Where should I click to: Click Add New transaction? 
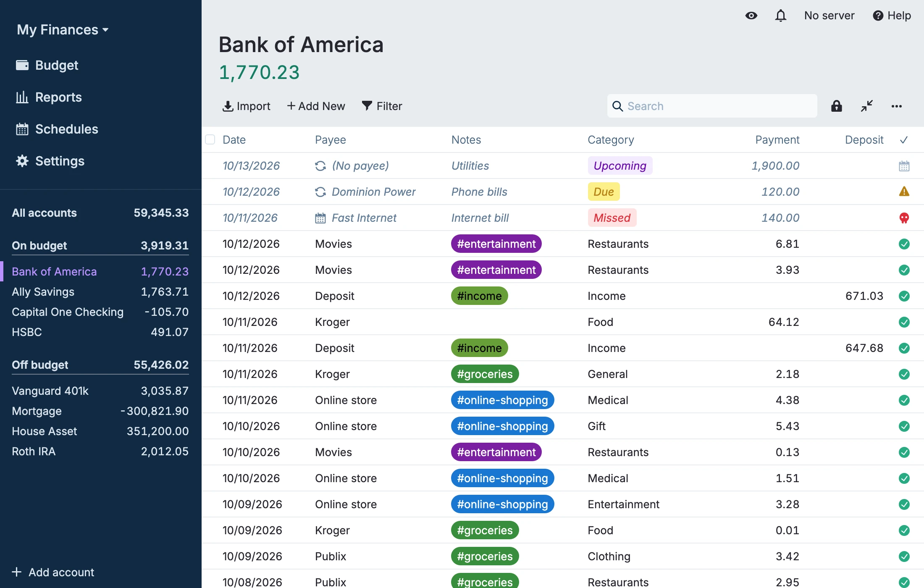[316, 106]
